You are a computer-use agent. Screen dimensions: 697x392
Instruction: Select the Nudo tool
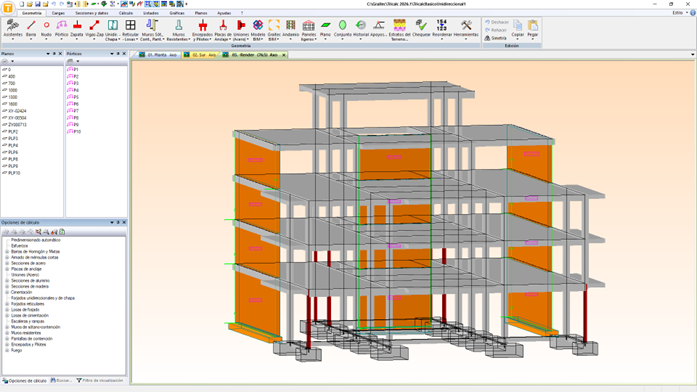click(46, 29)
